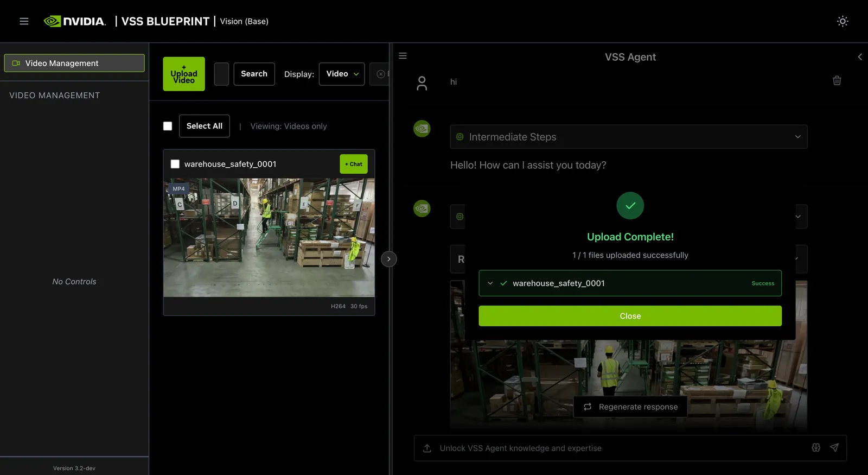Click 'Viewing: Videos only' text

[289, 126]
